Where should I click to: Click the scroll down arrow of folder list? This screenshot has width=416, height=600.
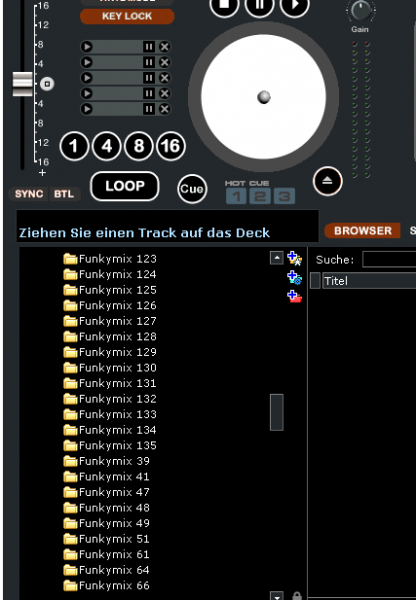[276, 596]
